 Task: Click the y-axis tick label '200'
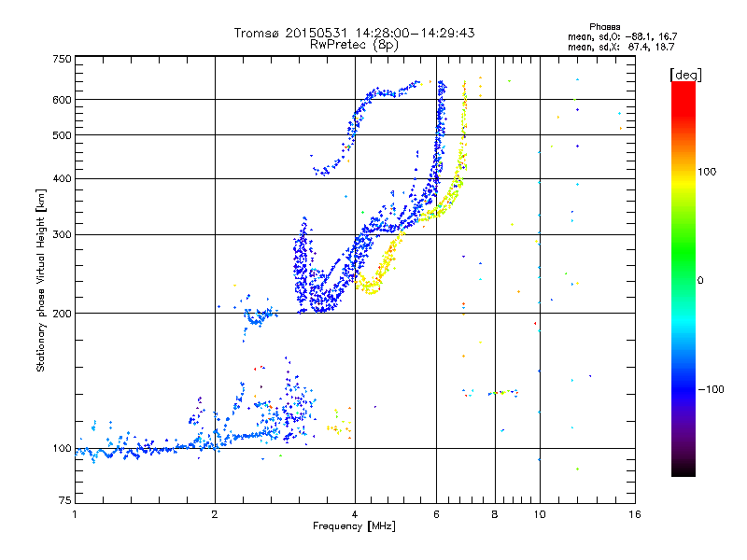pyautogui.click(x=62, y=314)
